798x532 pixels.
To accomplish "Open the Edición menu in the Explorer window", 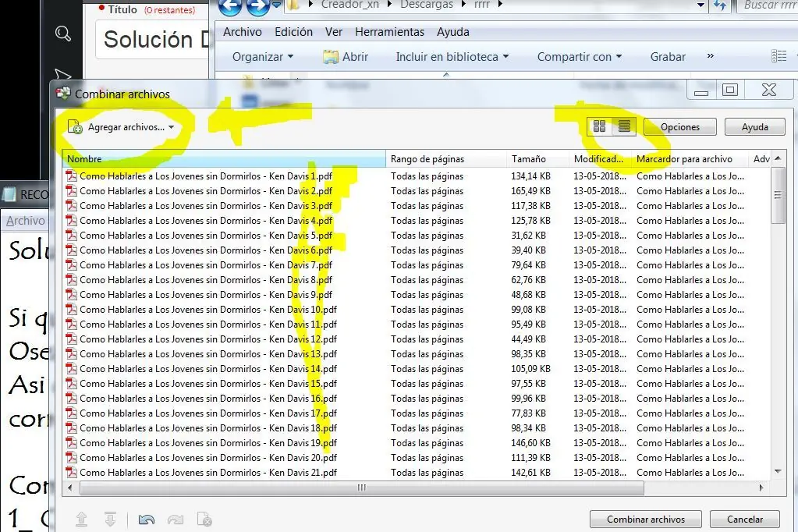I will (x=293, y=31).
